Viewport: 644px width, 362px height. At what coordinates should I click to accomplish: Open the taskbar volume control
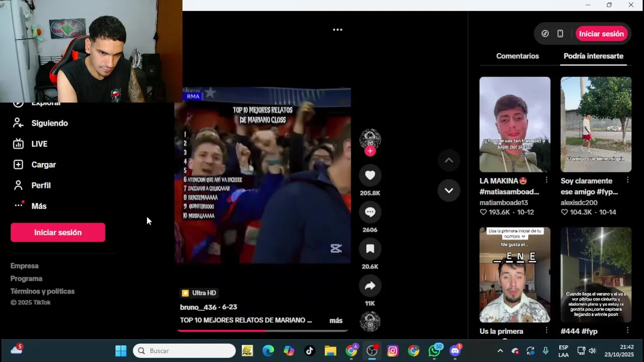[592, 350]
